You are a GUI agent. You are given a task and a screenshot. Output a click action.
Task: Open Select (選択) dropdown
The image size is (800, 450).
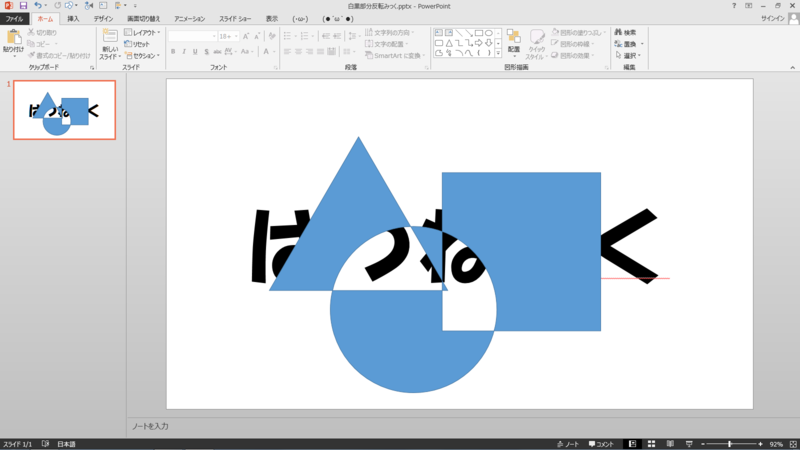click(x=628, y=56)
